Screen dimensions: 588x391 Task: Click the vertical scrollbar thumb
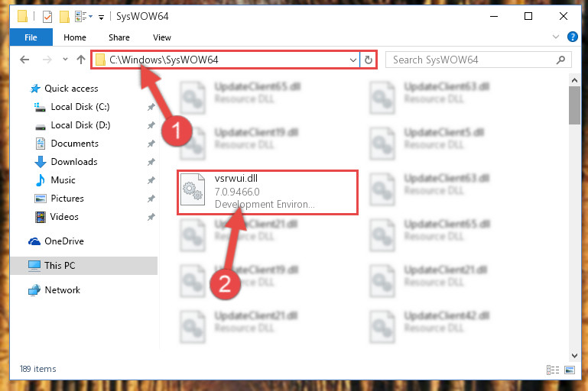pos(574,105)
